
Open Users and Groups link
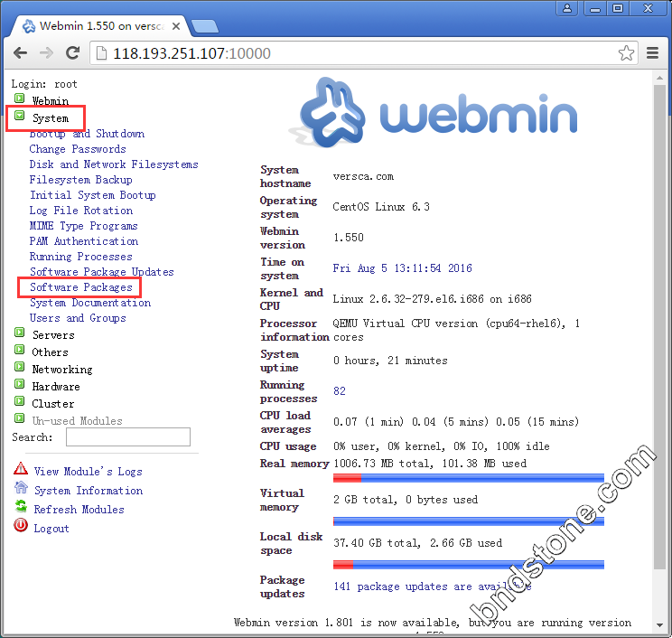click(x=78, y=318)
